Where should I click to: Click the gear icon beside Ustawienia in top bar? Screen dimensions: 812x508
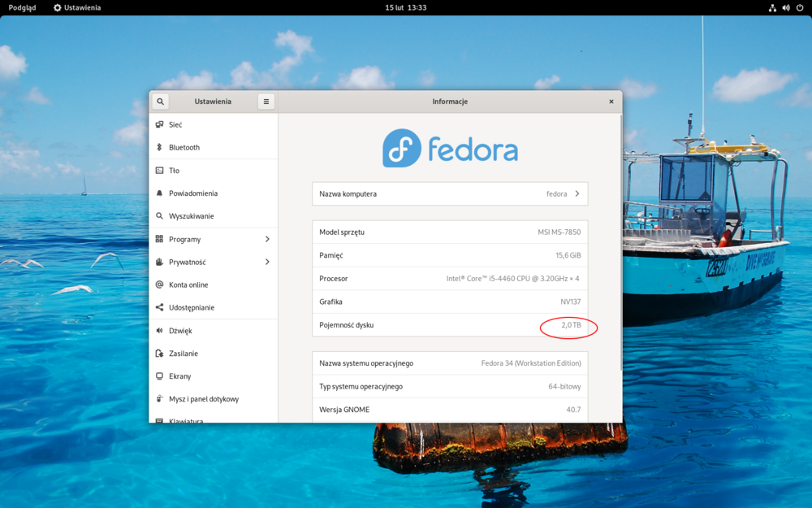(58, 8)
